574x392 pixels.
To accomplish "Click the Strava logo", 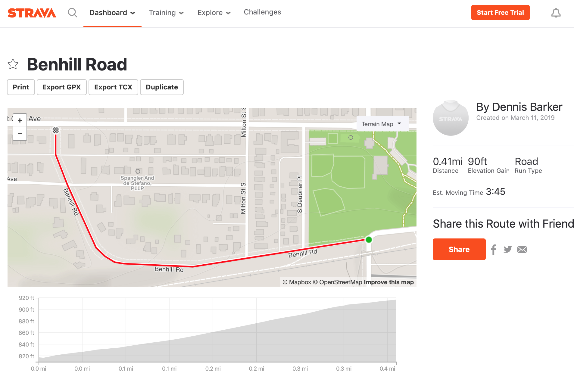I will pyautogui.click(x=32, y=13).
